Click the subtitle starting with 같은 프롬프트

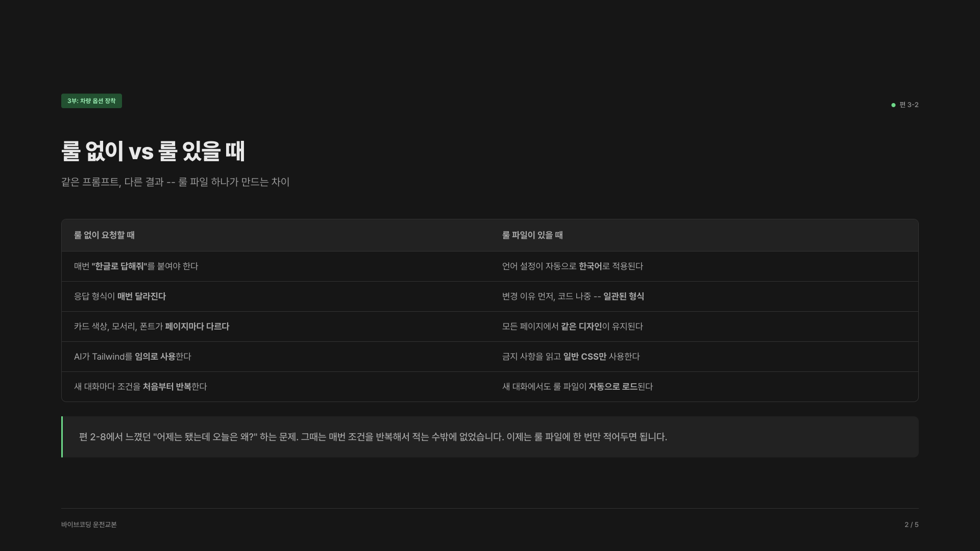pos(175,182)
